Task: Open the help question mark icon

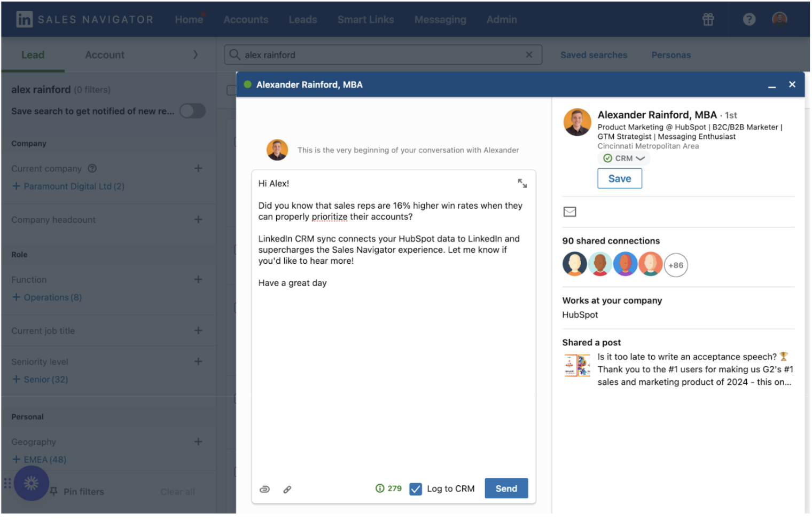Action: tap(749, 20)
